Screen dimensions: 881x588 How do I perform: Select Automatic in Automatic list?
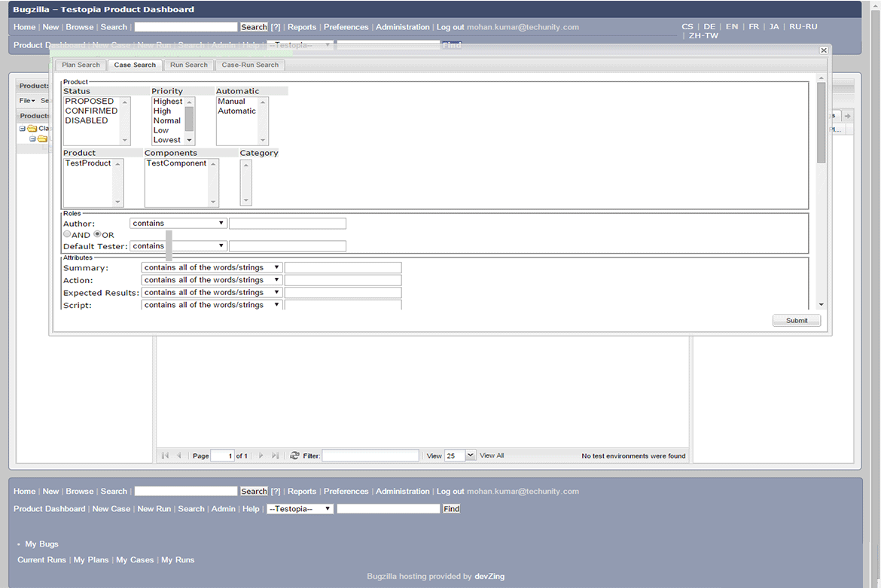[236, 111]
